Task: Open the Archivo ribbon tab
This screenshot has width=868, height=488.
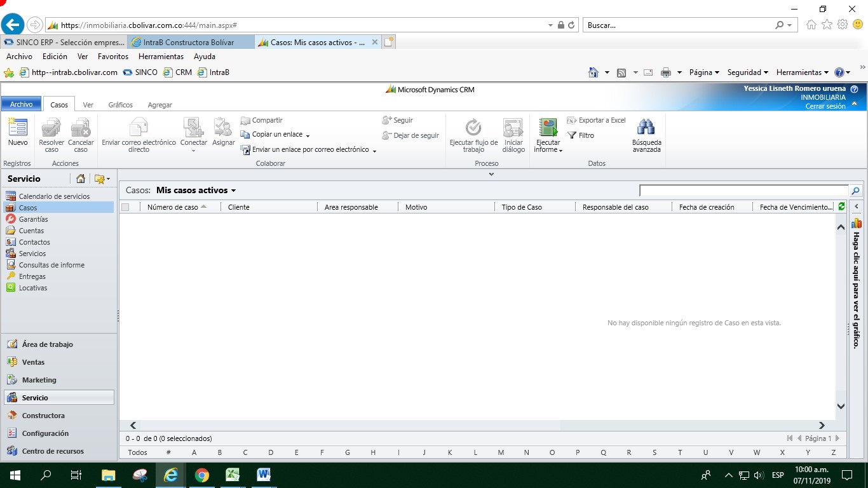Action: click(21, 105)
